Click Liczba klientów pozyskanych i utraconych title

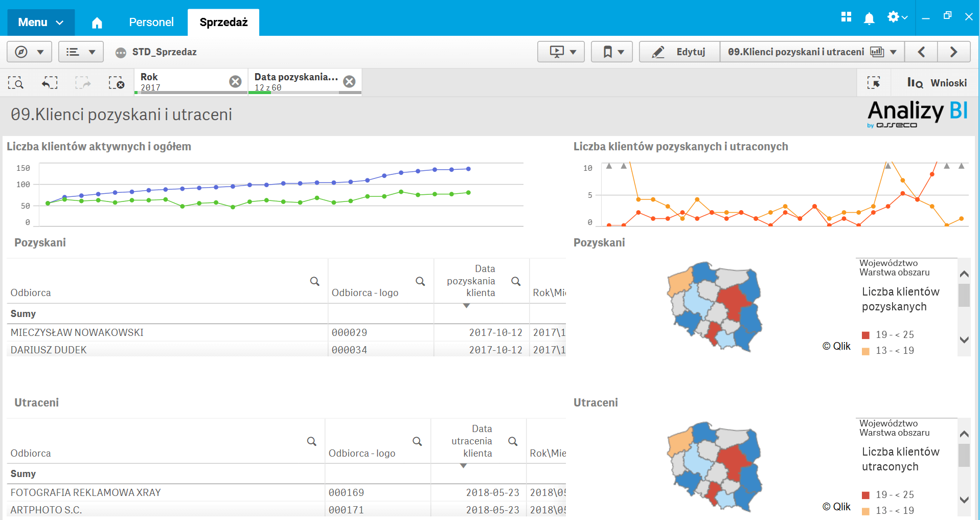pyautogui.click(x=680, y=147)
